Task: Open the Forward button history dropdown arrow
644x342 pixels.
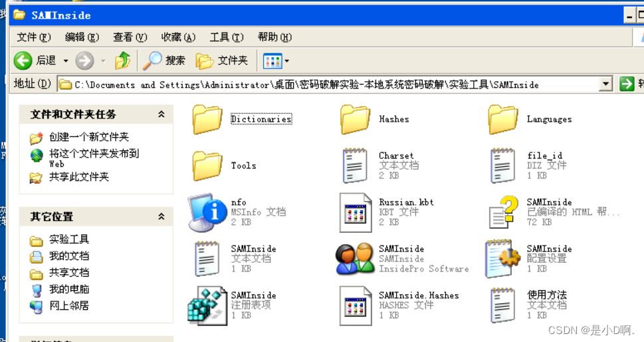Action: (x=103, y=61)
